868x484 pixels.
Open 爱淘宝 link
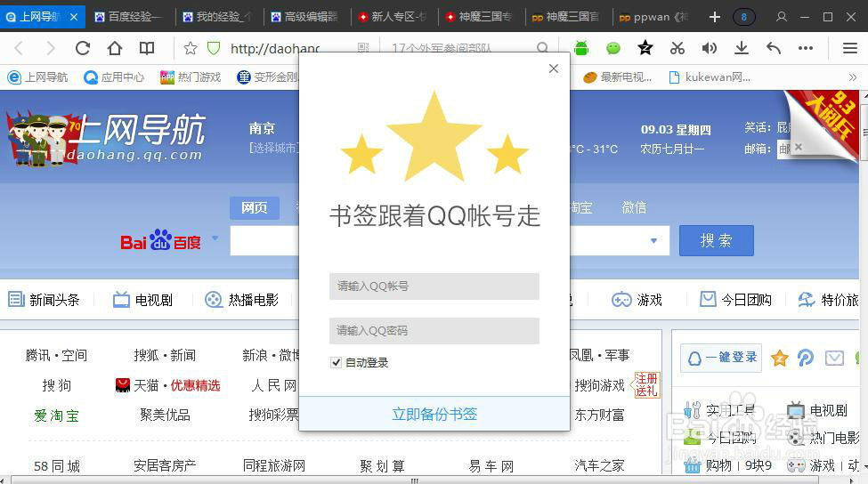[x=56, y=415]
